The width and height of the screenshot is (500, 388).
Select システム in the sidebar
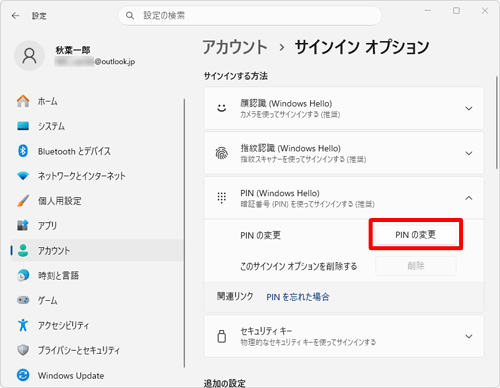pos(97,126)
